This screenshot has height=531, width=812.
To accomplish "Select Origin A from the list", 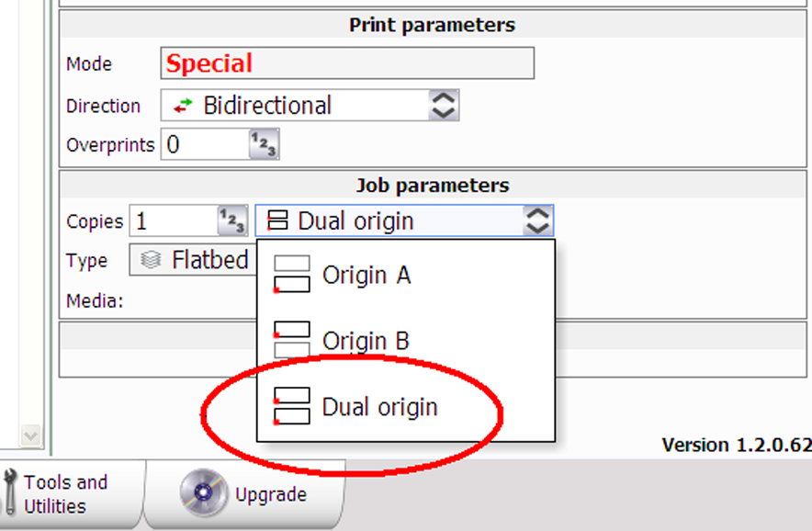I will (366, 275).
